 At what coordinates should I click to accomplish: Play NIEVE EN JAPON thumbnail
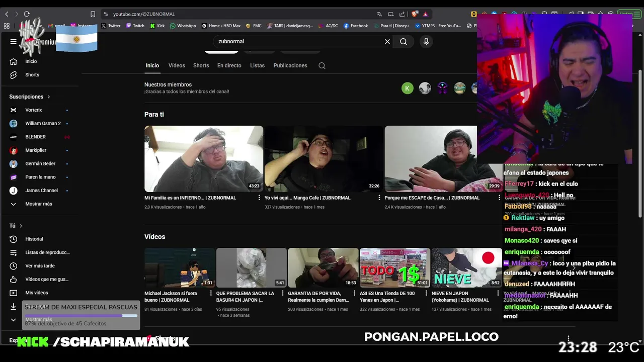[x=466, y=267]
